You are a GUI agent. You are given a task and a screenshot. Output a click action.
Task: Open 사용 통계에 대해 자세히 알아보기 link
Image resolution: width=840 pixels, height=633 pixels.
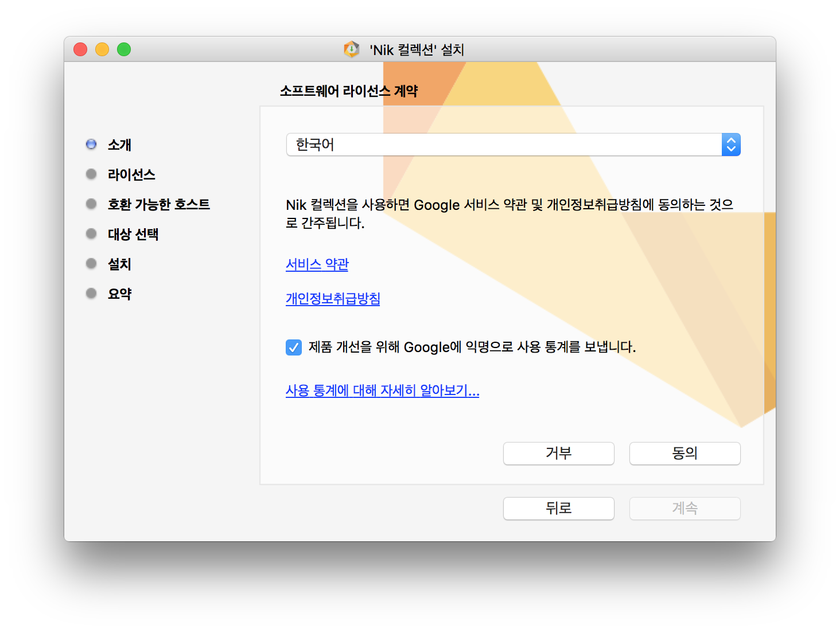[383, 390]
